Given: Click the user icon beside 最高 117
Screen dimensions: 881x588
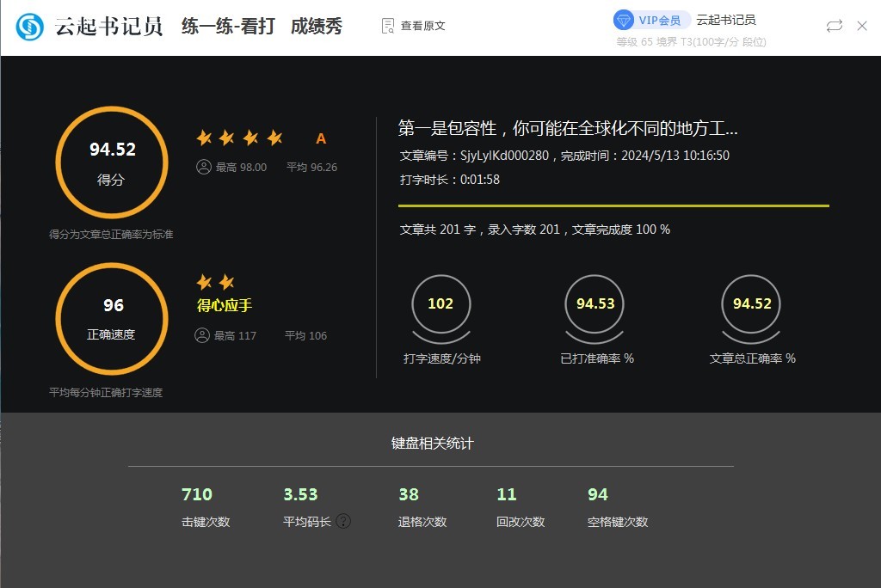Looking at the screenshot, I should 202,335.
